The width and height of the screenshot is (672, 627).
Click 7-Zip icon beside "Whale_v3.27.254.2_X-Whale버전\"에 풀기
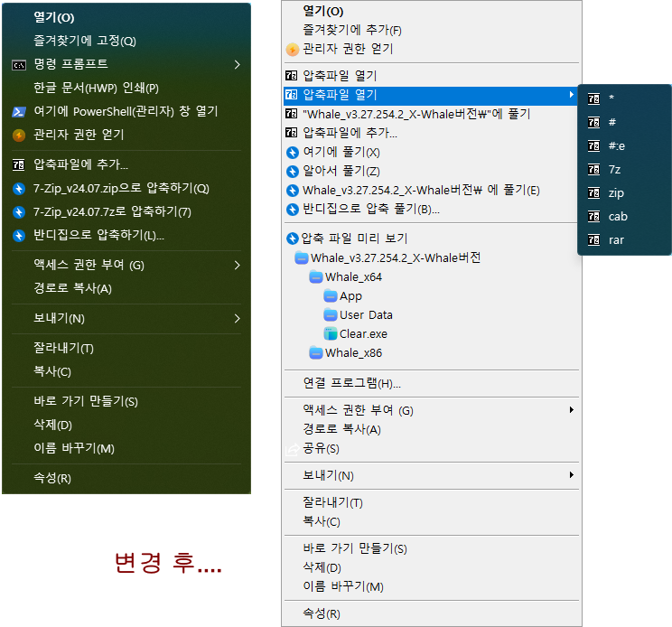291,114
